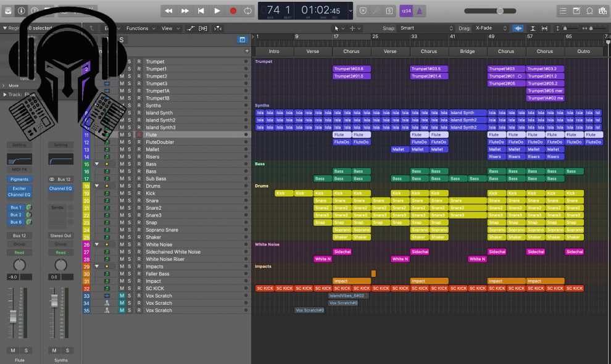Add arrangement marker with plus icon
The image size is (611, 364).
pos(247,51)
